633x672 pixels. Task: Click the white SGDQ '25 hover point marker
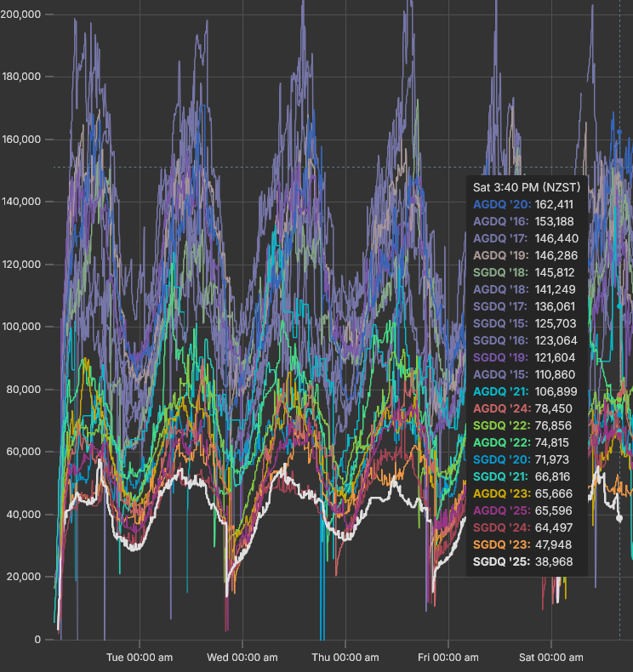[619, 518]
